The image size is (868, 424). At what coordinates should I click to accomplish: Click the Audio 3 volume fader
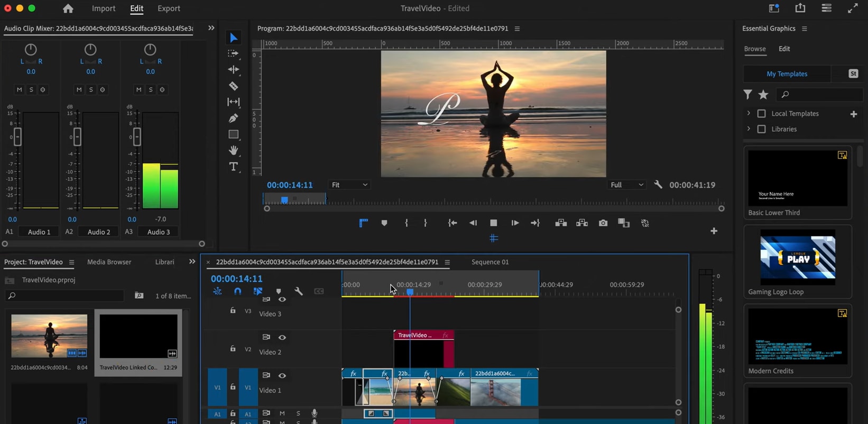click(x=137, y=137)
